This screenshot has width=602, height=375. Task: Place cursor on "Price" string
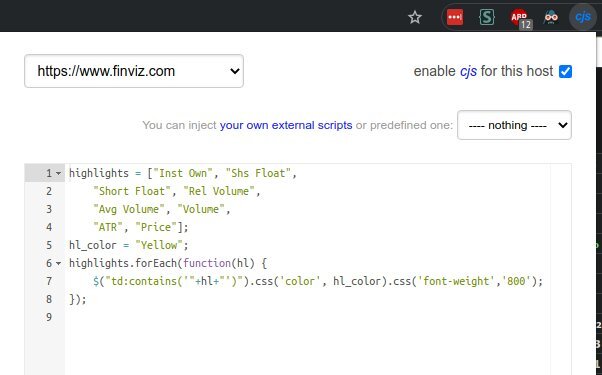tap(155, 227)
